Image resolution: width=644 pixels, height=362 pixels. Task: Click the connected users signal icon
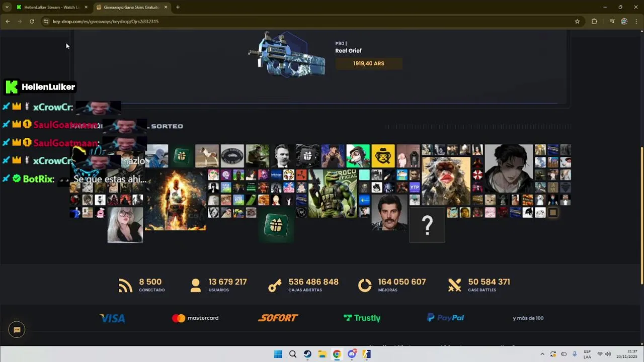pyautogui.click(x=125, y=286)
